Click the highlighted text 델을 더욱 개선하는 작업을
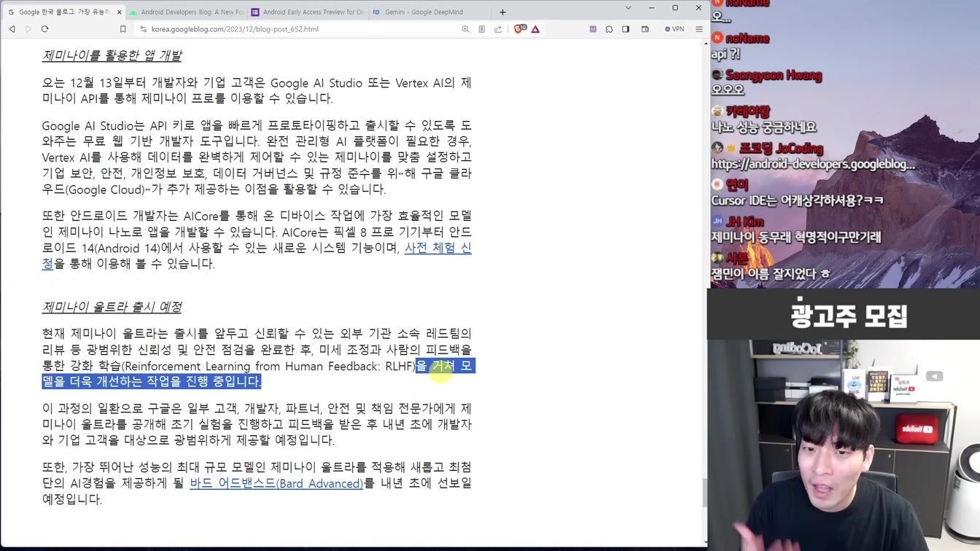The height and width of the screenshot is (551, 980). [x=151, y=381]
